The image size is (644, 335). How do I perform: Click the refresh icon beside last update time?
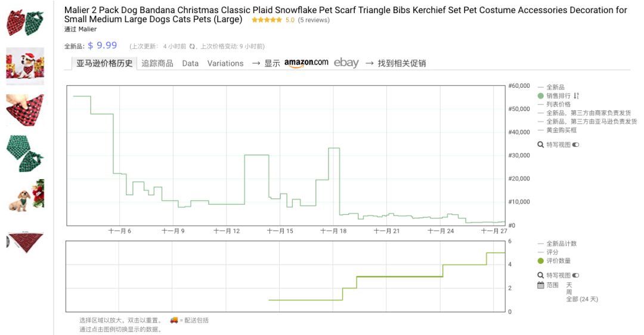pyautogui.click(x=192, y=46)
